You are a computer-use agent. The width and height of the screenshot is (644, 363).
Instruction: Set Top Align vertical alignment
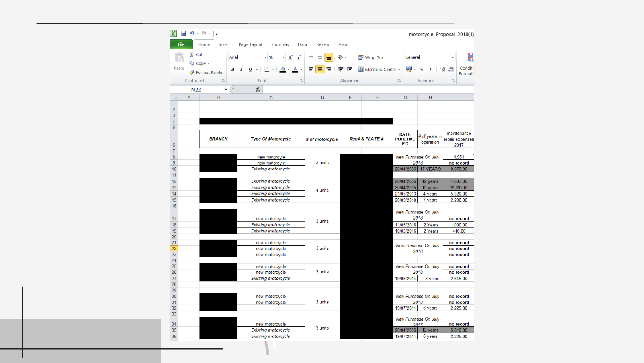coord(311,57)
